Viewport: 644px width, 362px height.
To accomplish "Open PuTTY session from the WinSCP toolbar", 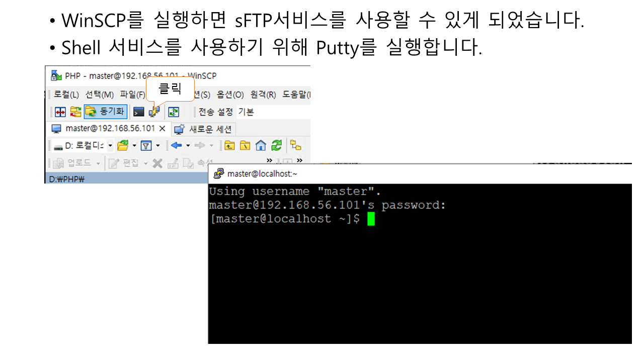I will point(154,112).
